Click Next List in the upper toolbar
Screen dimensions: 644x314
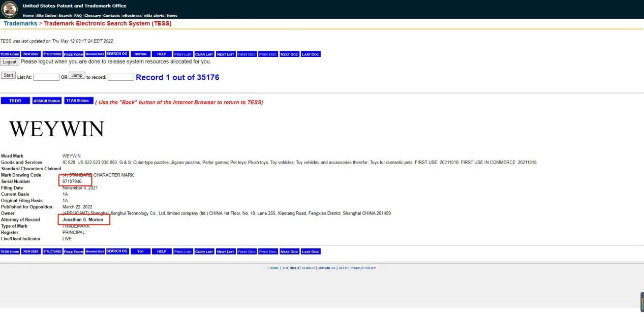(x=226, y=54)
